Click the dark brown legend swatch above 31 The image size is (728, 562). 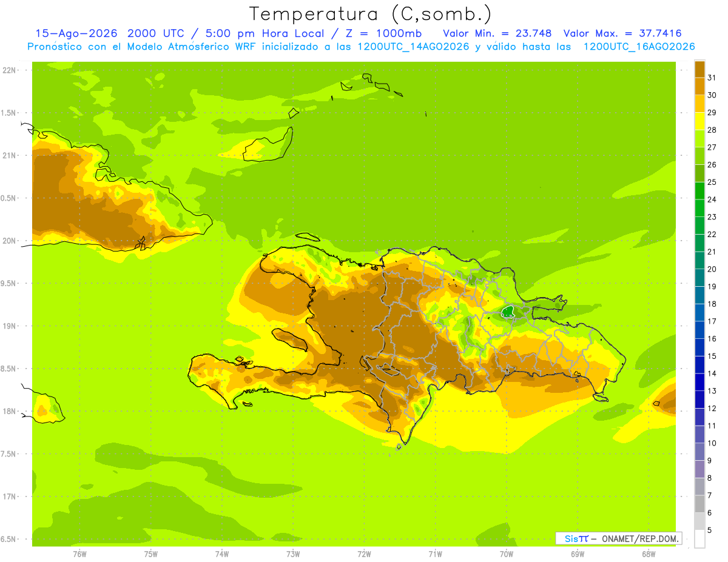click(x=699, y=69)
